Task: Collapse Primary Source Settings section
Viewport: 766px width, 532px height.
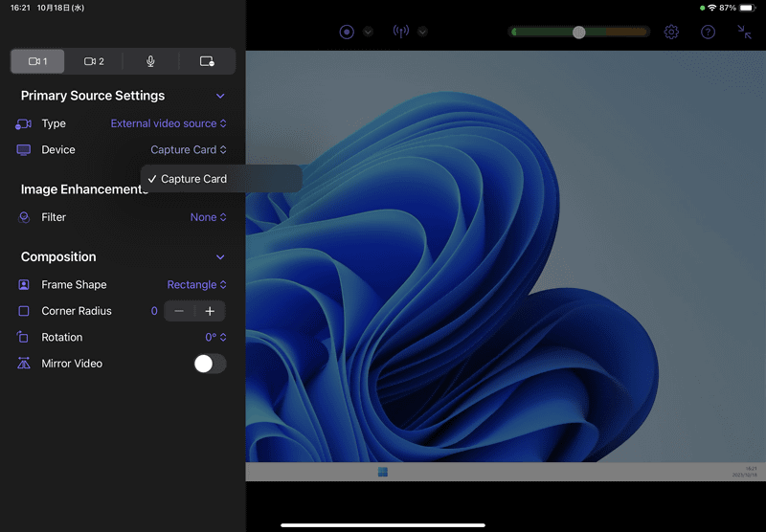Action: 220,96
